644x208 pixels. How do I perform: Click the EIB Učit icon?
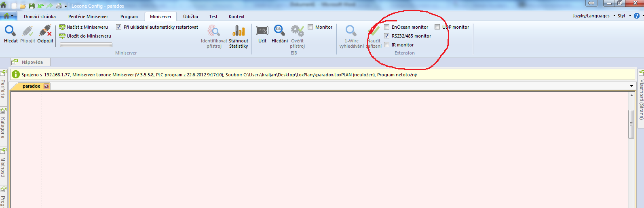262,31
